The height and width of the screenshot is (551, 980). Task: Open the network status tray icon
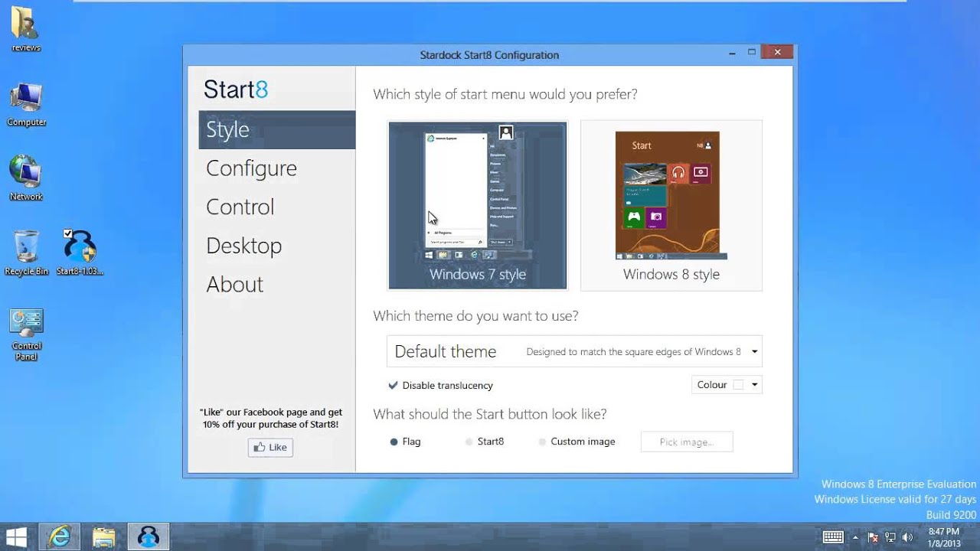click(x=890, y=537)
